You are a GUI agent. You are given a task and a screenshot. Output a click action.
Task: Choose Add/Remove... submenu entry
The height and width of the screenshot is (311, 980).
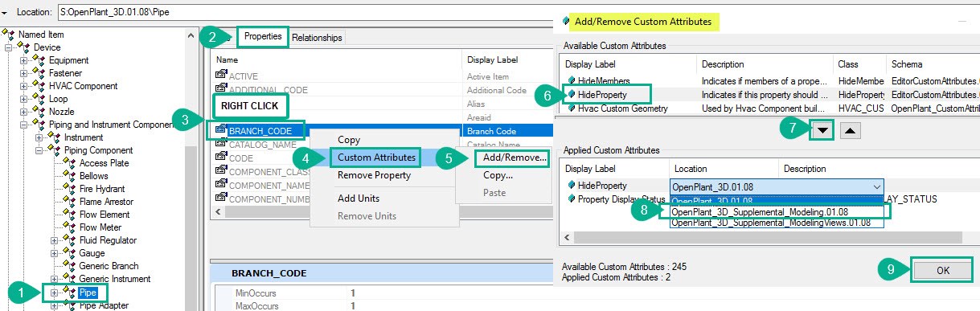pyautogui.click(x=515, y=157)
